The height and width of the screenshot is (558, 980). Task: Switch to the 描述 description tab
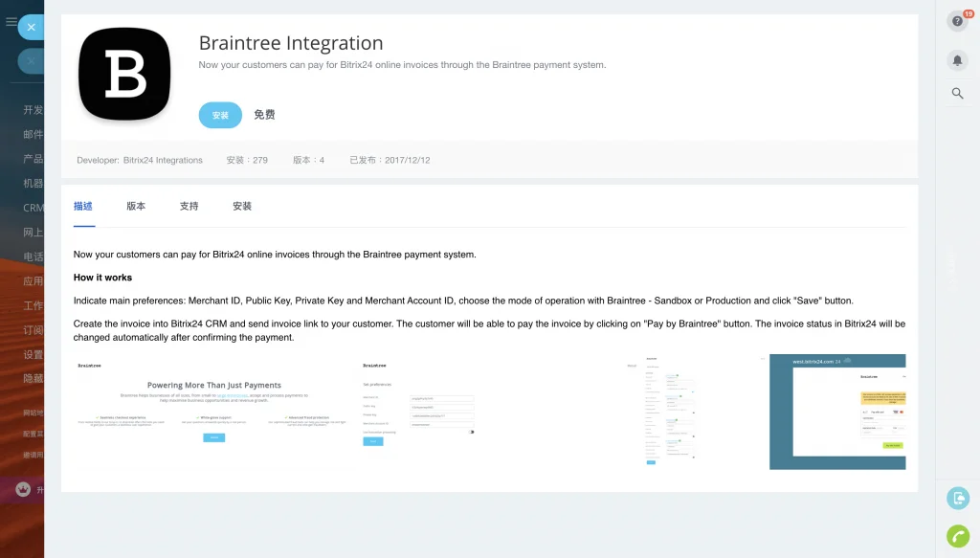83,206
